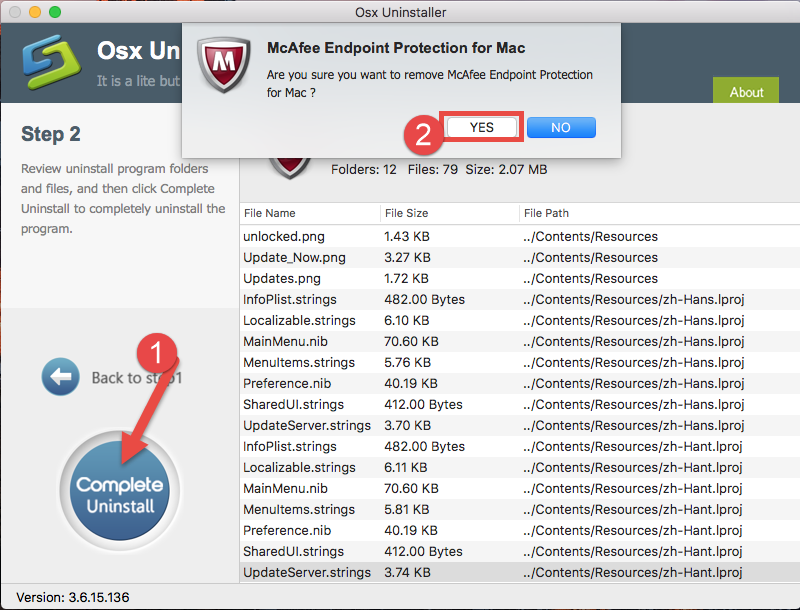Click the McAfee shield icon in the dialog
800x610 pixels.
point(222,65)
